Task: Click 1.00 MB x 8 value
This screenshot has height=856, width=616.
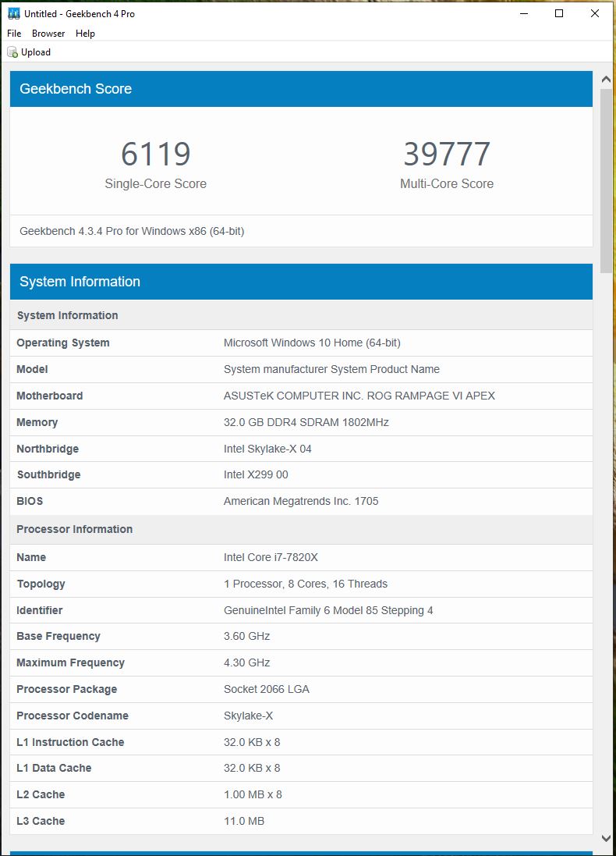Action: [253, 795]
